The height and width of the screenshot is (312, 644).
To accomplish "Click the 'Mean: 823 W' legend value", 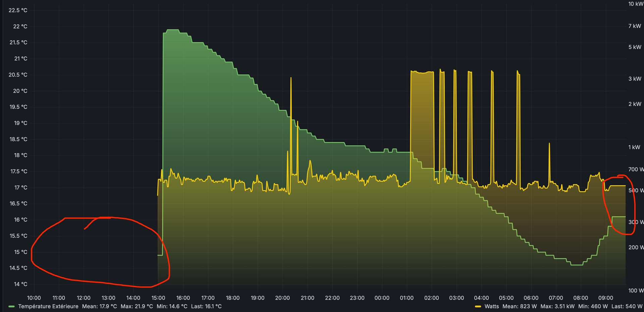I will point(520,306).
